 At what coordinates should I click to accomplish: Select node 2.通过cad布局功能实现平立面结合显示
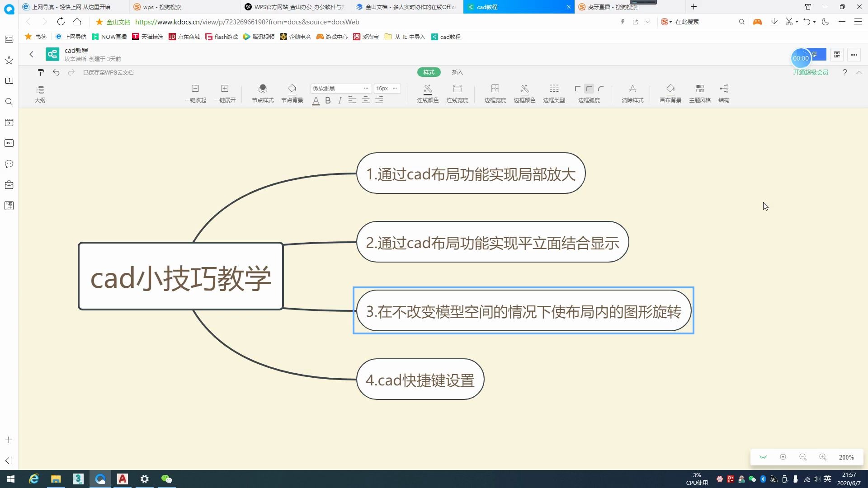coord(492,242)
